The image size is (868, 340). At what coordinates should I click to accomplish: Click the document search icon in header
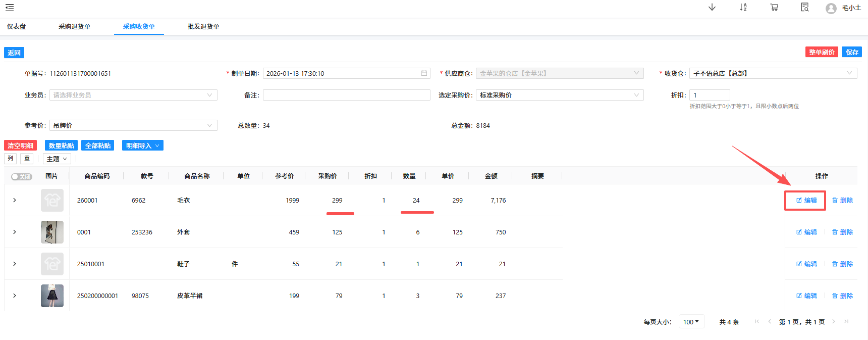805,7
